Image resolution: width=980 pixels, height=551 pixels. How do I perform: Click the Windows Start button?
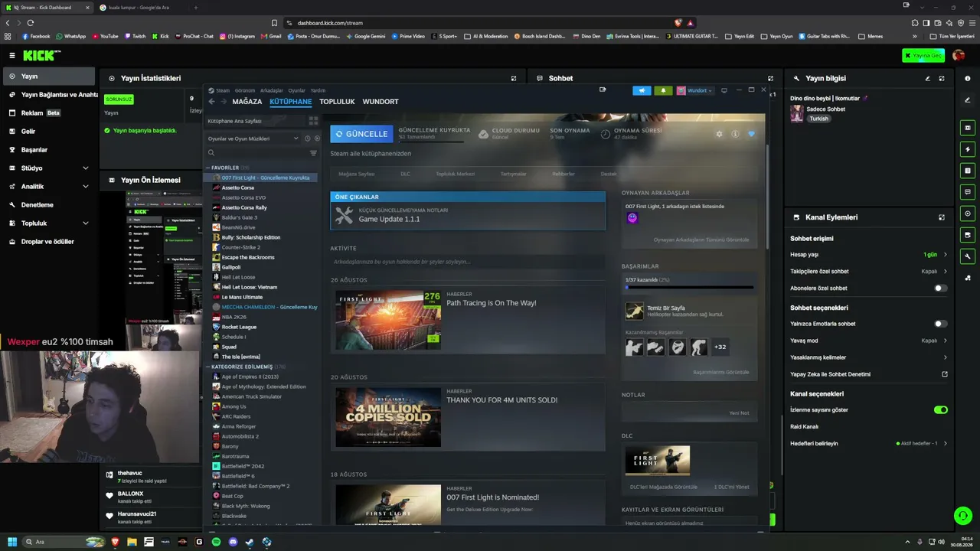point(12,542)
